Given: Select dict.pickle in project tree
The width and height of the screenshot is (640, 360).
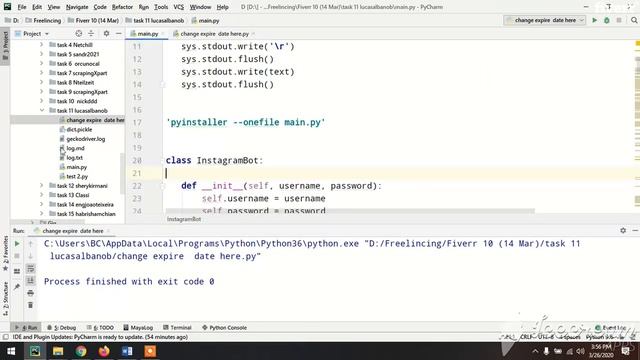Looking at the screenshot, I should [x=79, y=129].
